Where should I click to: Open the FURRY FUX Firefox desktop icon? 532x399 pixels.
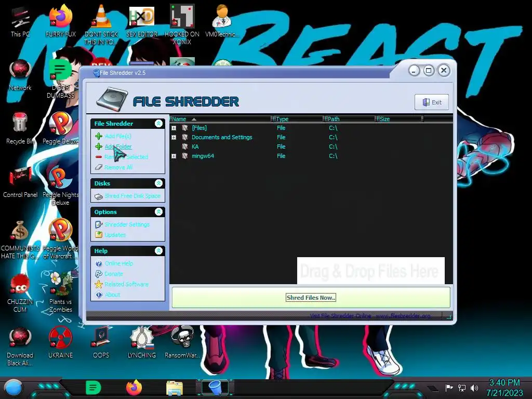pyautogui.click(x=60, y=21)
